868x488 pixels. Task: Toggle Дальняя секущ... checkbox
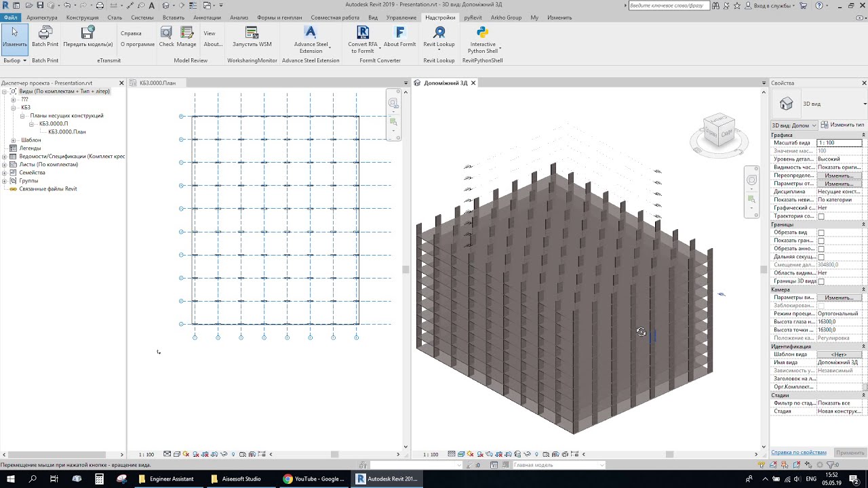click(821, 257)
